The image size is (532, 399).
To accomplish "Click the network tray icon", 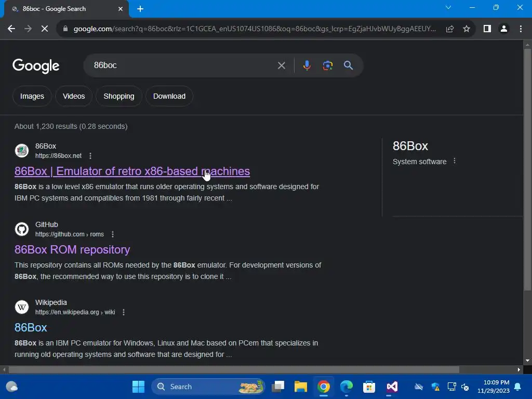I will tap(451, 387).
